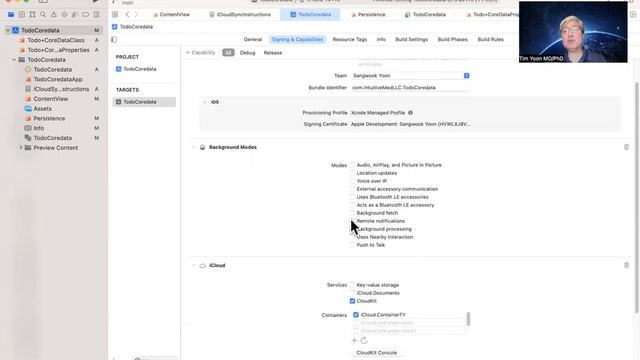Screen dimensions: 640x360
Task: Select the Assets catalog in navigator
Action: click(42, 109)
